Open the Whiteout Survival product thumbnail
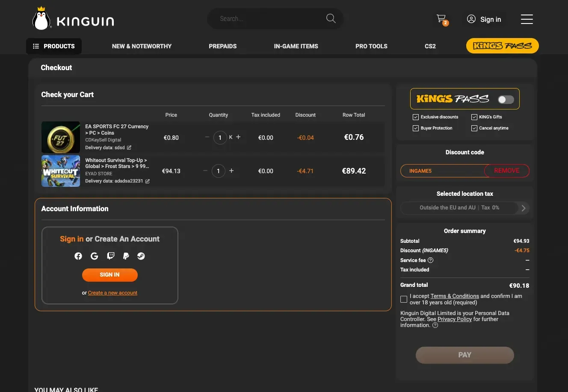The width and height of the screenshot is (568, 392). pos(61,171)
